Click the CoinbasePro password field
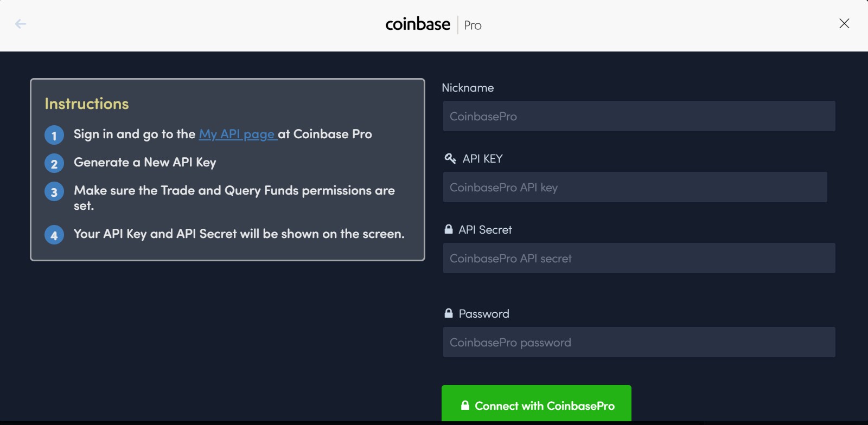Viewport: 868px width, 425px height. coord(639,342)
